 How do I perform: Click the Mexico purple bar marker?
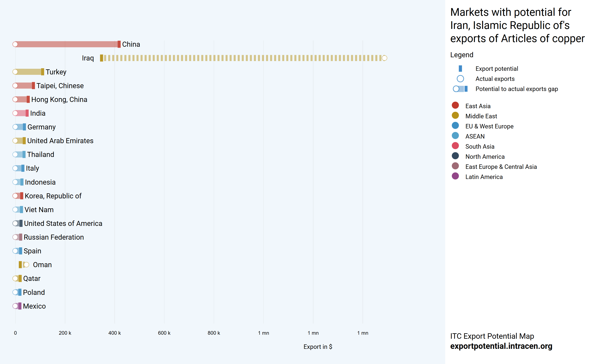pyautogui.click(x=20, y=306)
